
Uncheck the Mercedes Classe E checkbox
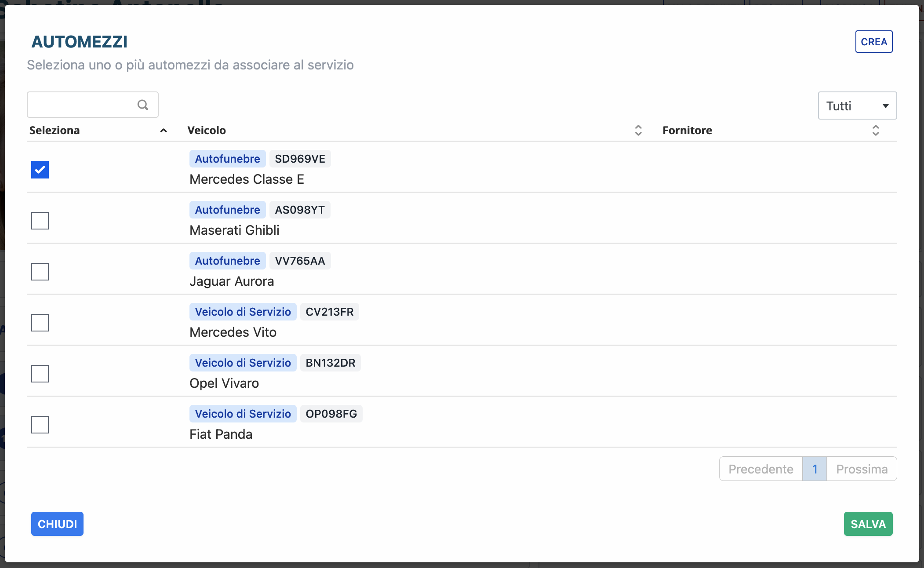pos(40,170)
